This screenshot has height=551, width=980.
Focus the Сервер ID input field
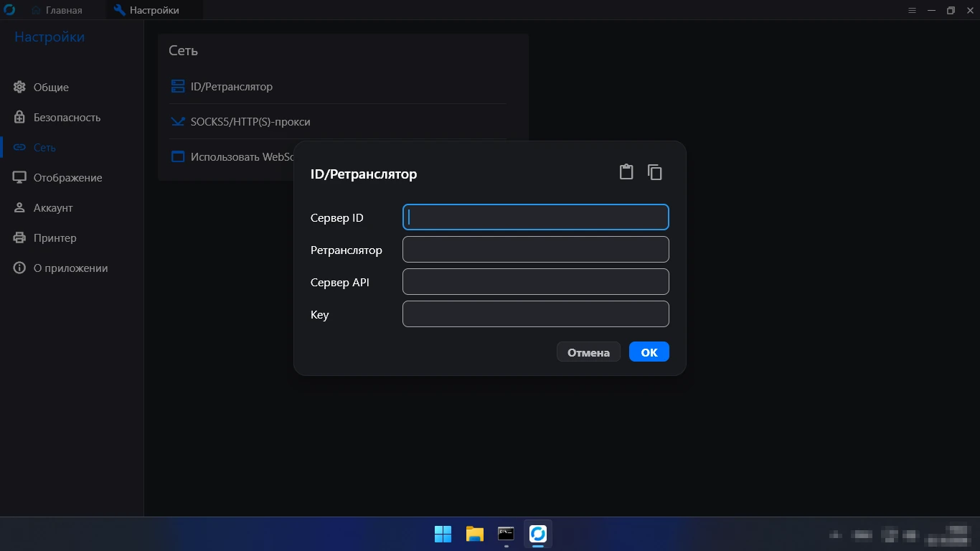pos(536,217)
